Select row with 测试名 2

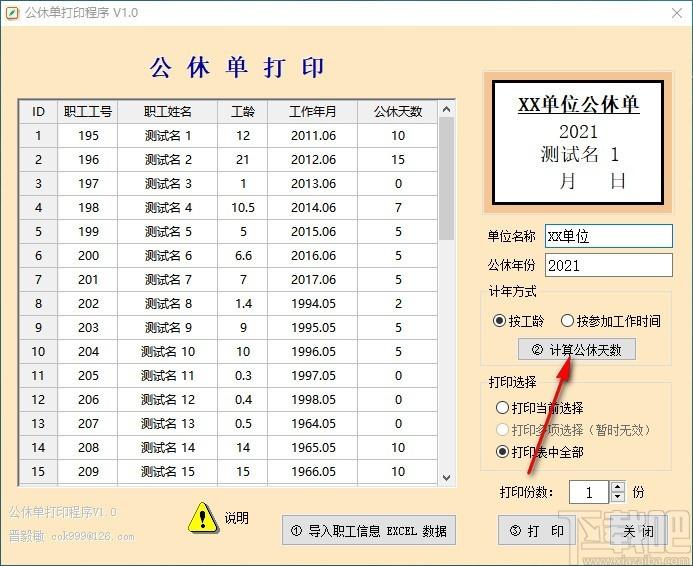[x=228, y=159]
